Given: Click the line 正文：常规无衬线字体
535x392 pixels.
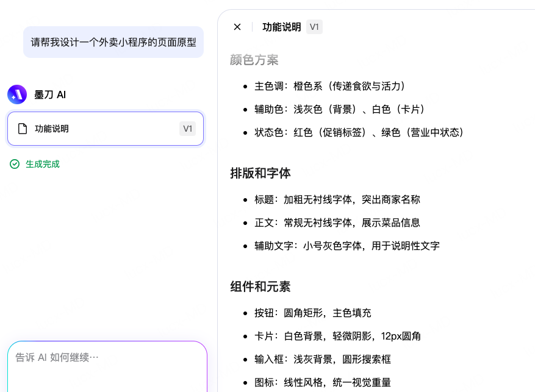Looking at the screenshot, I should click(x=337, y=223).
